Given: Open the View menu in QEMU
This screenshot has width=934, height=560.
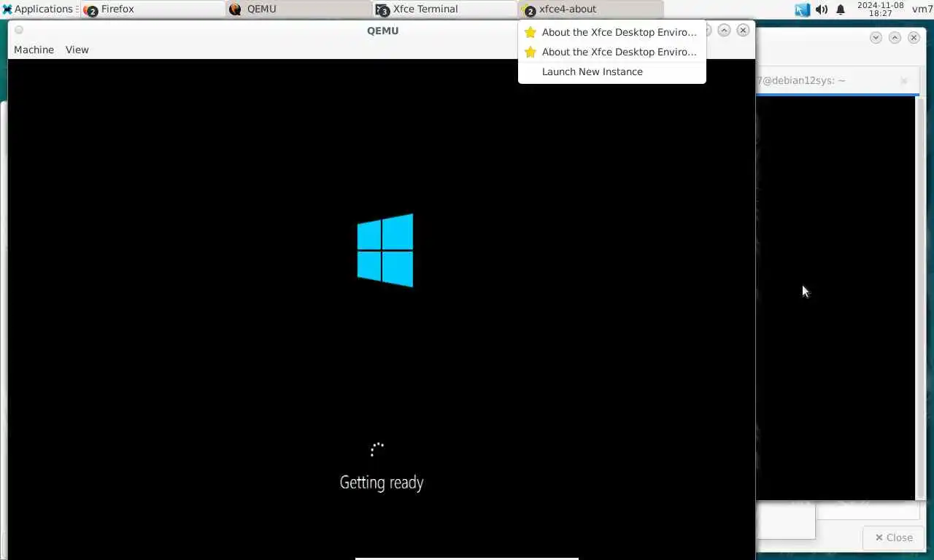Looking at the screenshot, I should tap(77, 50).
